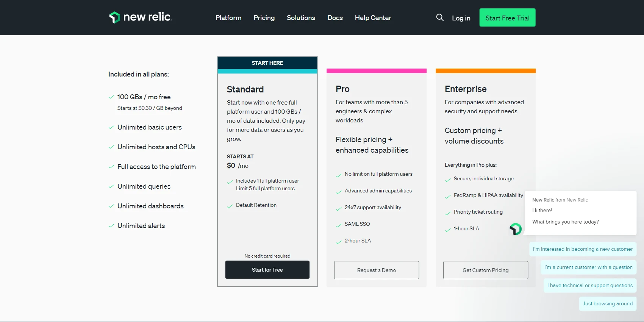
Task: Click "Unlimited dashboards" item
Action: [x=150, y=206]
